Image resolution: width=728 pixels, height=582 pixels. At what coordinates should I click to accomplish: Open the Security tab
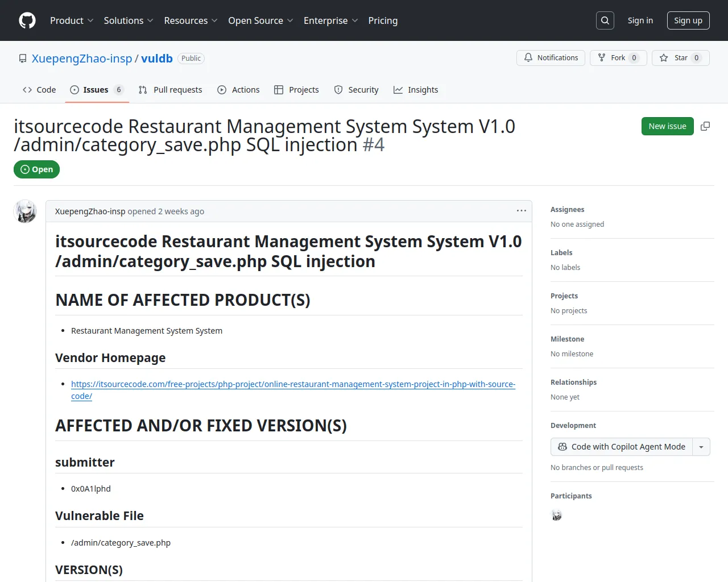click(x=356, y=90)
